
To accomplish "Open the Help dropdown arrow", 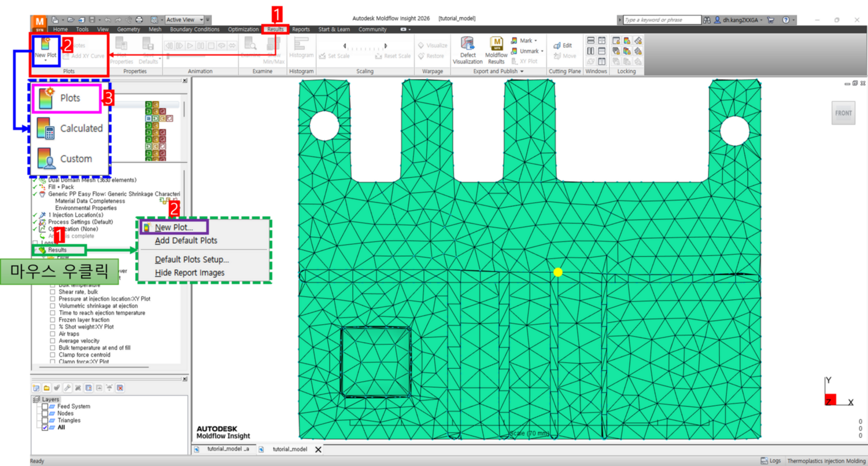I will tap(794, 20).
